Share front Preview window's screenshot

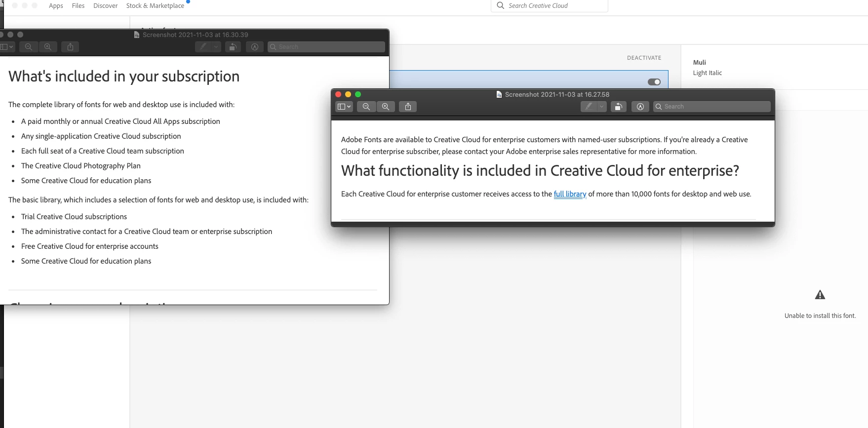[408, 107]
